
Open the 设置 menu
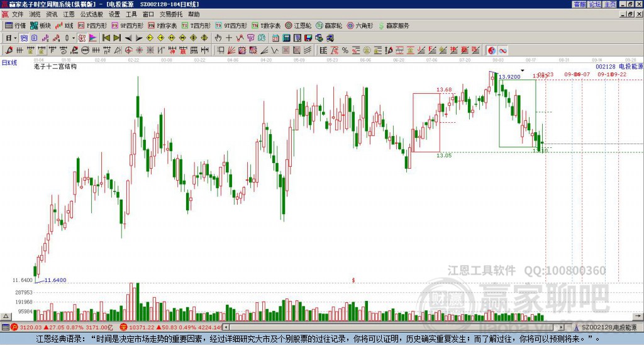(114, 14)
